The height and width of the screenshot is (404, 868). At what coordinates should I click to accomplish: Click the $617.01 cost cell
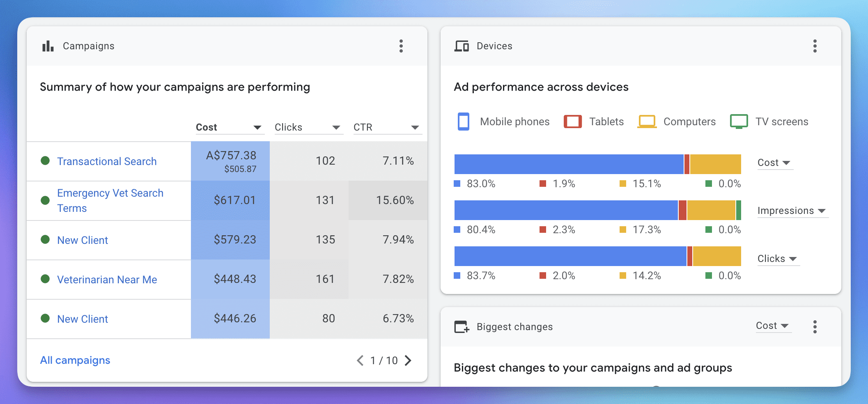pyautogui.click(x=230, y=200)
